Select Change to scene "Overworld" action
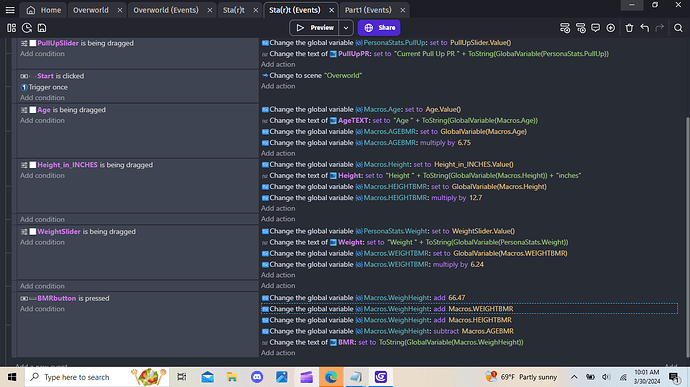Viewport: 690px width, 387px height. (x=312, y=76)
